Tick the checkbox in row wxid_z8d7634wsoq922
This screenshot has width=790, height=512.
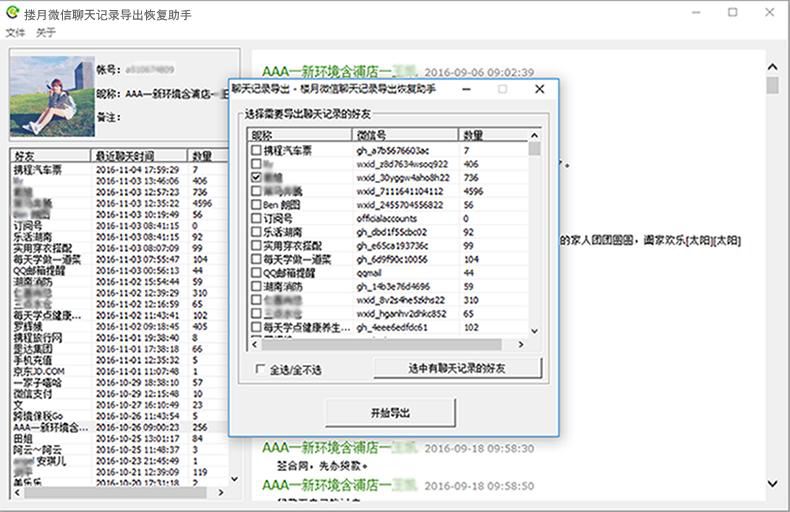point(256,164)
